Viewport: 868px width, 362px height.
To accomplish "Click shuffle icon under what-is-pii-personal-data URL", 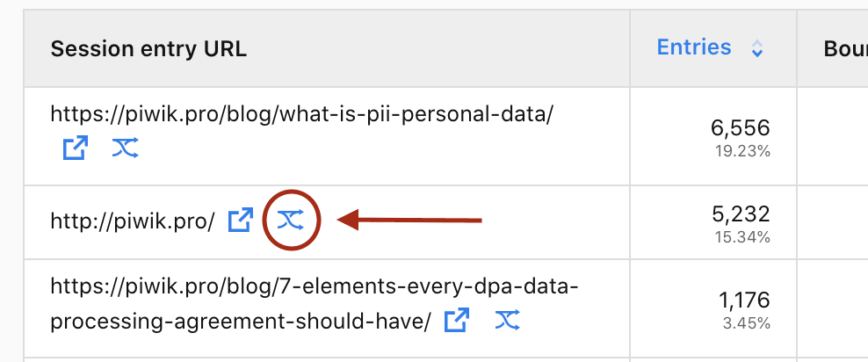I will [126, 148].
